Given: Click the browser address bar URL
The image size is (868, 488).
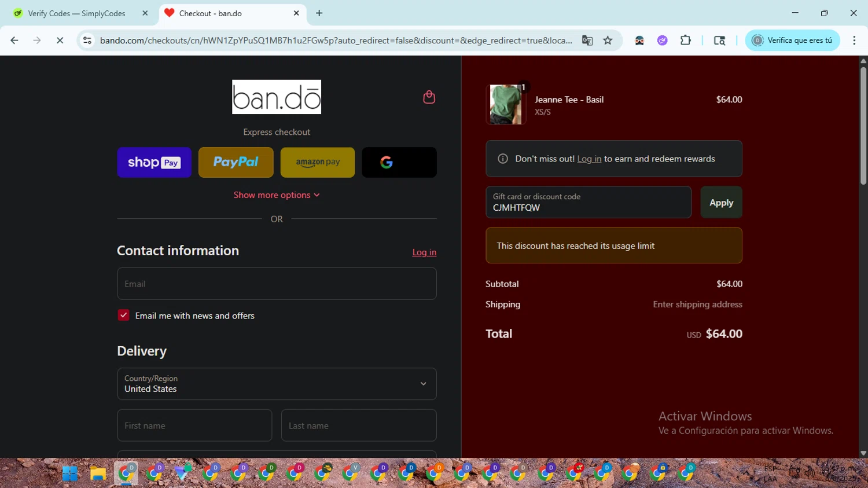Looking at the screenshot, I should point(336,41).
